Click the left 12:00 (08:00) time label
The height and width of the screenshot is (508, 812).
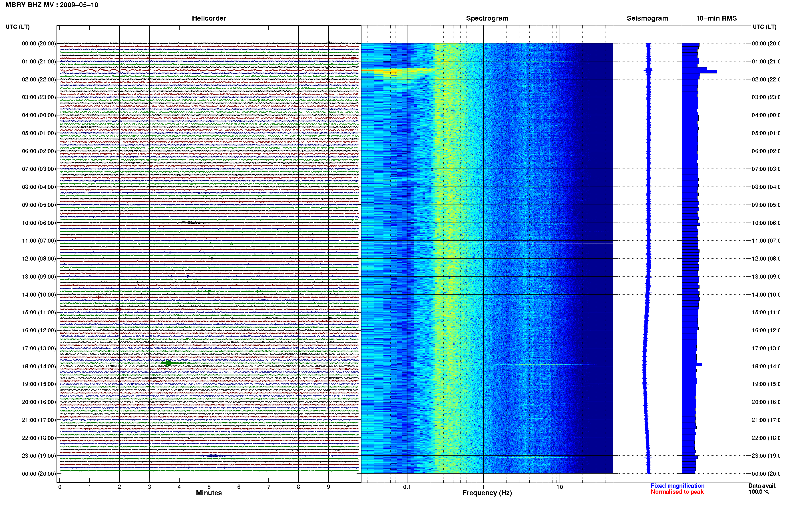(39, 259)
